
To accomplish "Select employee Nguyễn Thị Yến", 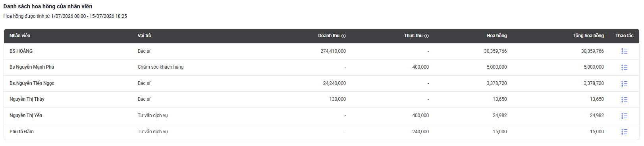I will pos(26,115).
